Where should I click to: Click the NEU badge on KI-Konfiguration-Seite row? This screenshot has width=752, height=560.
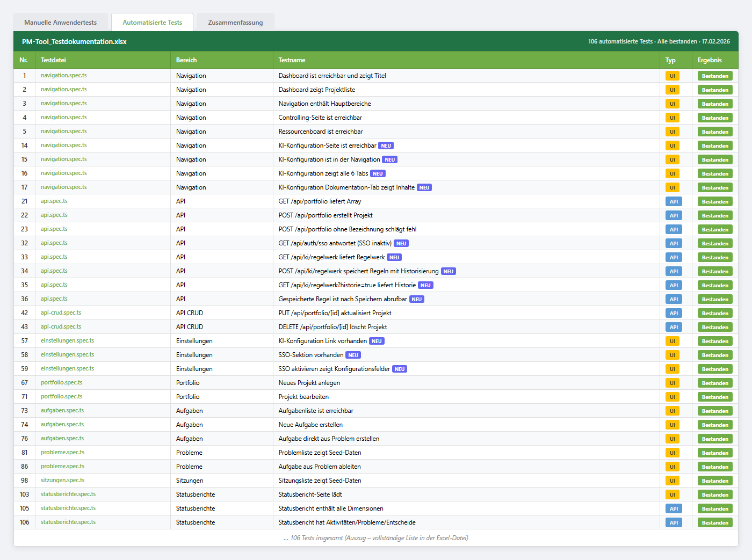click(386, 146)
